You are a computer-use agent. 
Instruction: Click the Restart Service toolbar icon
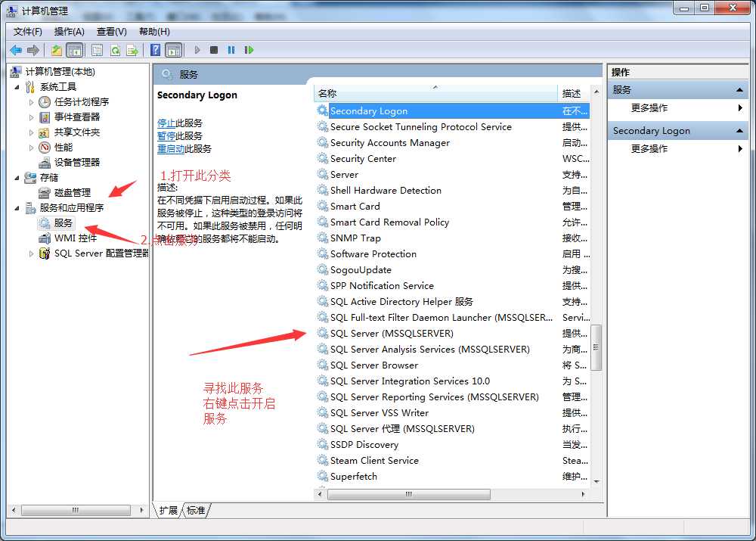(249, 50)
